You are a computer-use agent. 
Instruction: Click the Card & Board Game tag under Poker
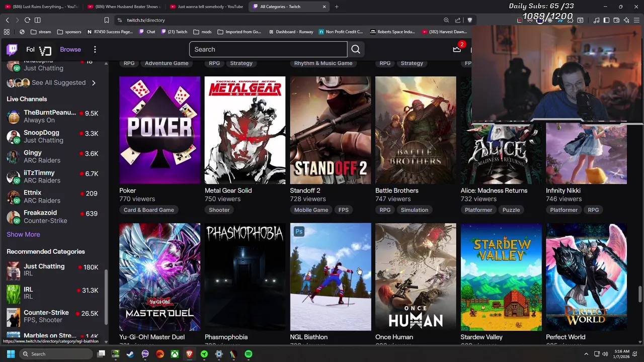149,210
